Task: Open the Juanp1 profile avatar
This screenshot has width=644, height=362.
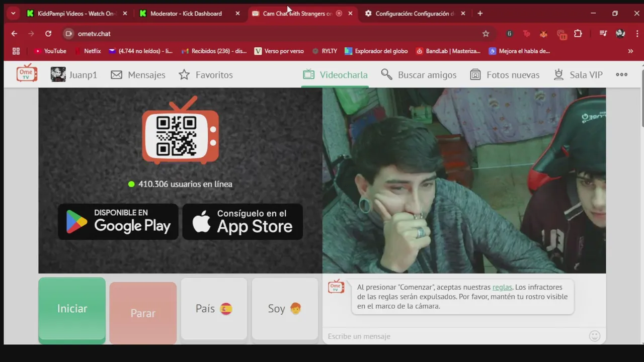Action: tap(58, 74)
